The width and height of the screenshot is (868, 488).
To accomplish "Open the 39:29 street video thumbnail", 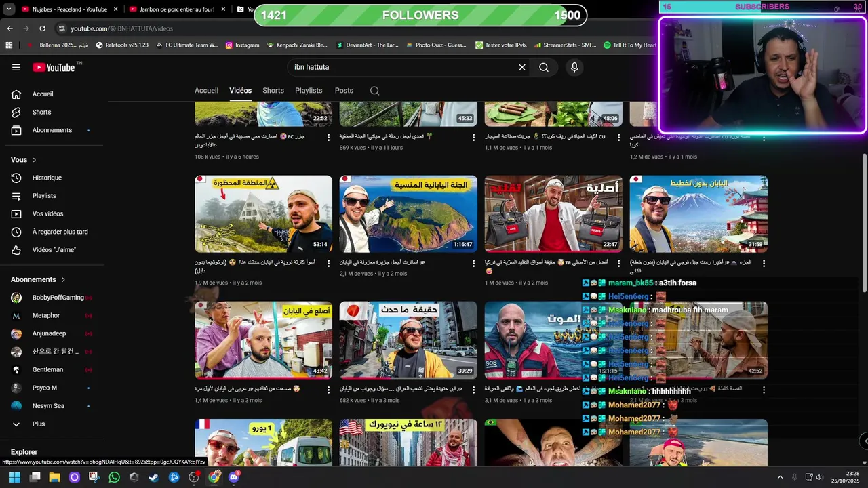I will pos(408,340).
